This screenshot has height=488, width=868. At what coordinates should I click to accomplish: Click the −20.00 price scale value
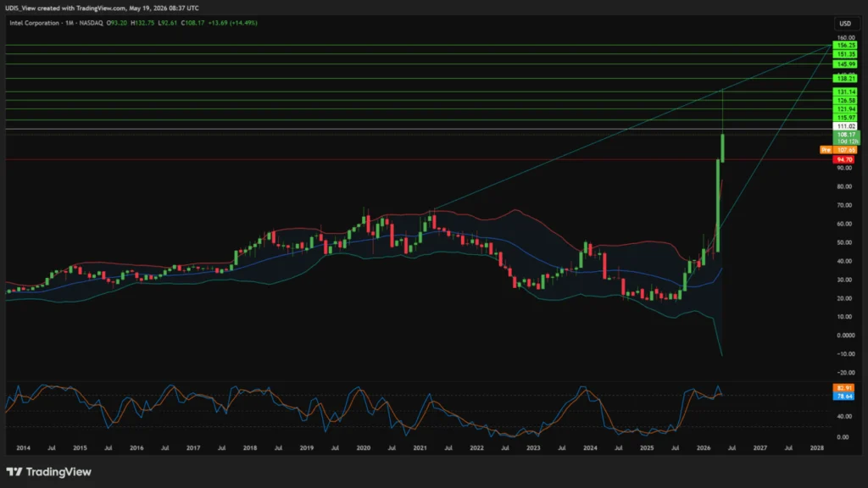point(845,373)
